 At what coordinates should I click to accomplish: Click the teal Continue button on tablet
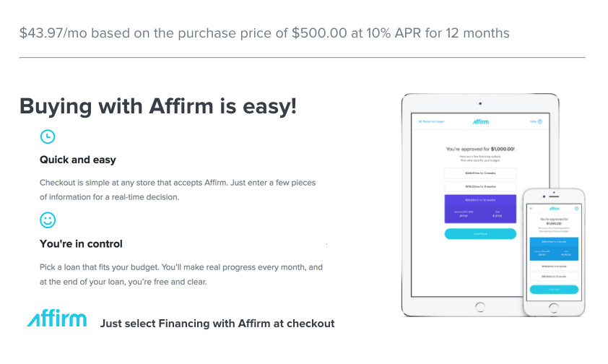point(480,233)
